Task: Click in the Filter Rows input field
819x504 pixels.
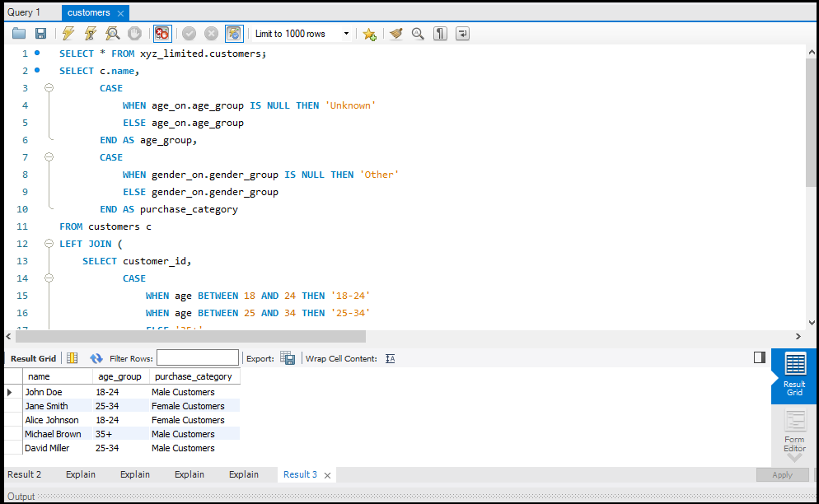Action: [x=198, y=358]
